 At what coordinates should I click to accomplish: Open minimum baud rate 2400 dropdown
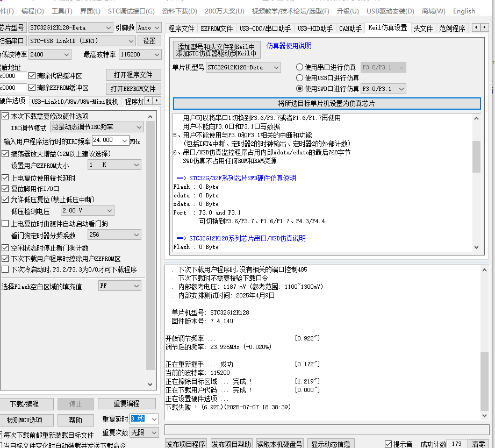[50, 54]
